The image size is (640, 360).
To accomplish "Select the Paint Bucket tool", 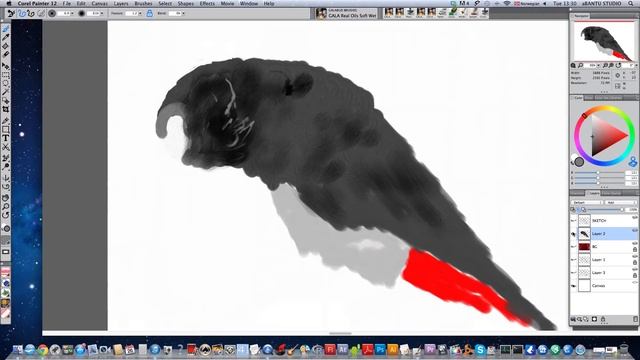I will [x=6, y=46].
